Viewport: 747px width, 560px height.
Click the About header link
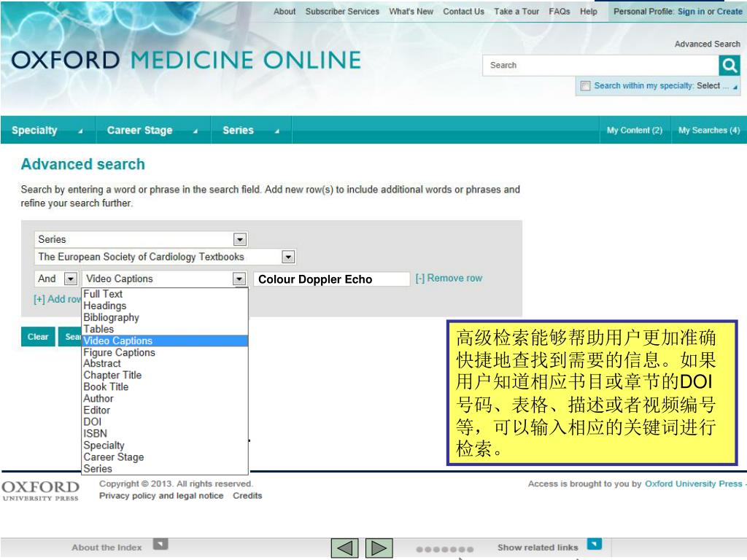tap(285, 12)
